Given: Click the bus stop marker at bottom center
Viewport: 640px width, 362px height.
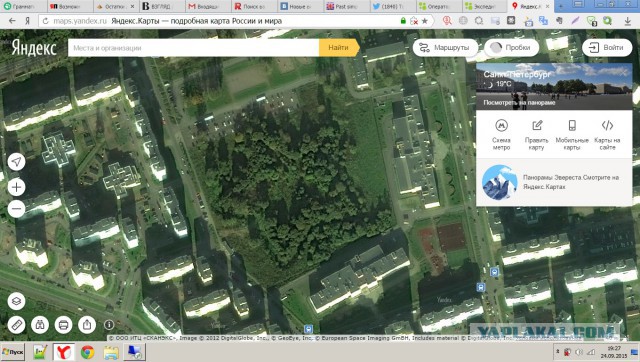Looking at the screenshot, I should [x=309, y=329].
